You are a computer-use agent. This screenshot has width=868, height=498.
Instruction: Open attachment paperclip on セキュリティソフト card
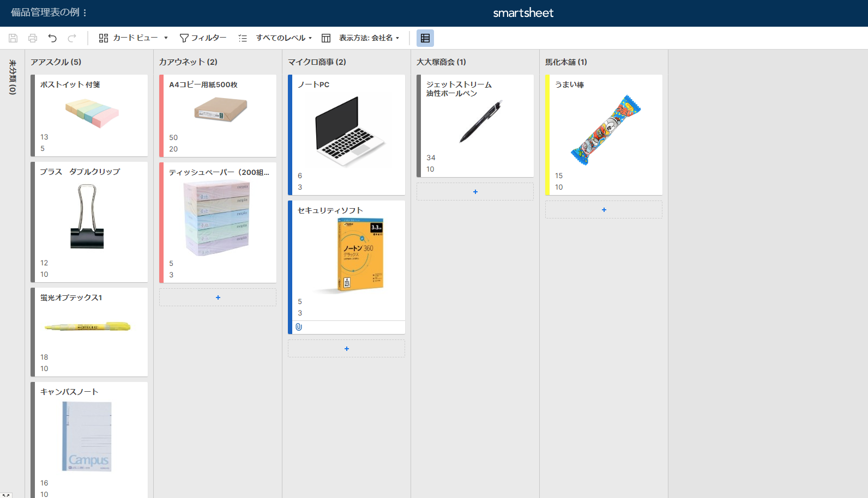click(299, 327)
